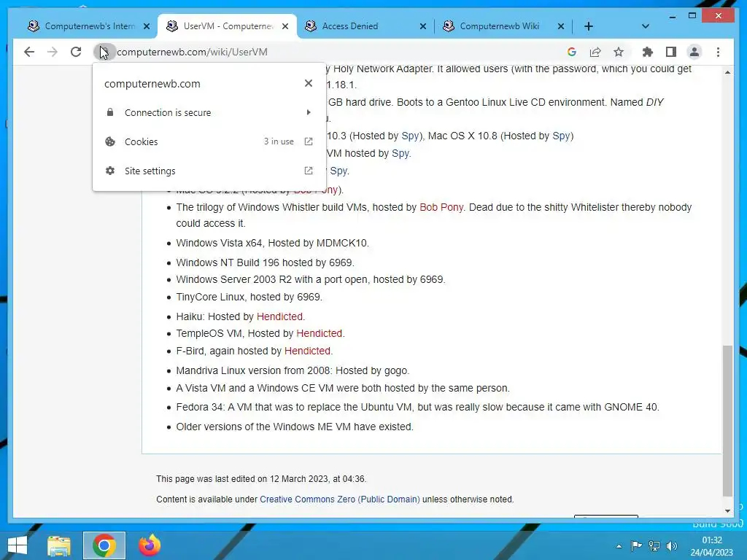Screen dimensions: 747x560
Task: Open File Explorer from taskbar
Action: 59,545
